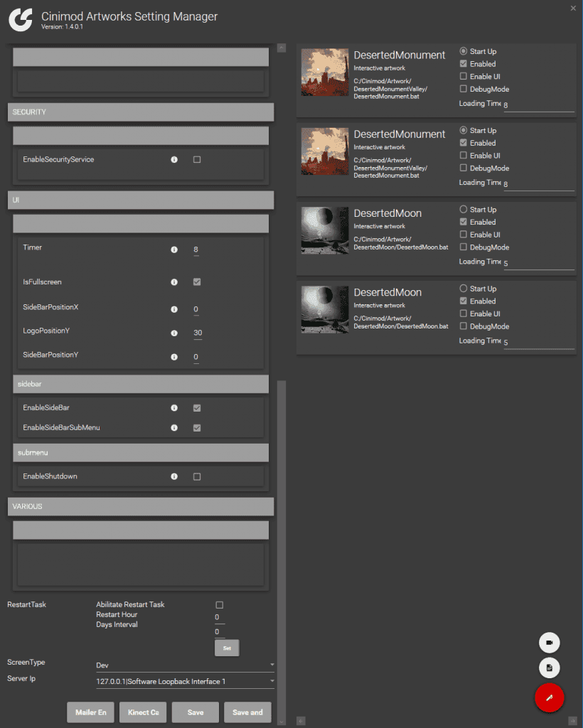Open the Server Ip dropdown
583x728 pixels.
(x=185, y=682)
